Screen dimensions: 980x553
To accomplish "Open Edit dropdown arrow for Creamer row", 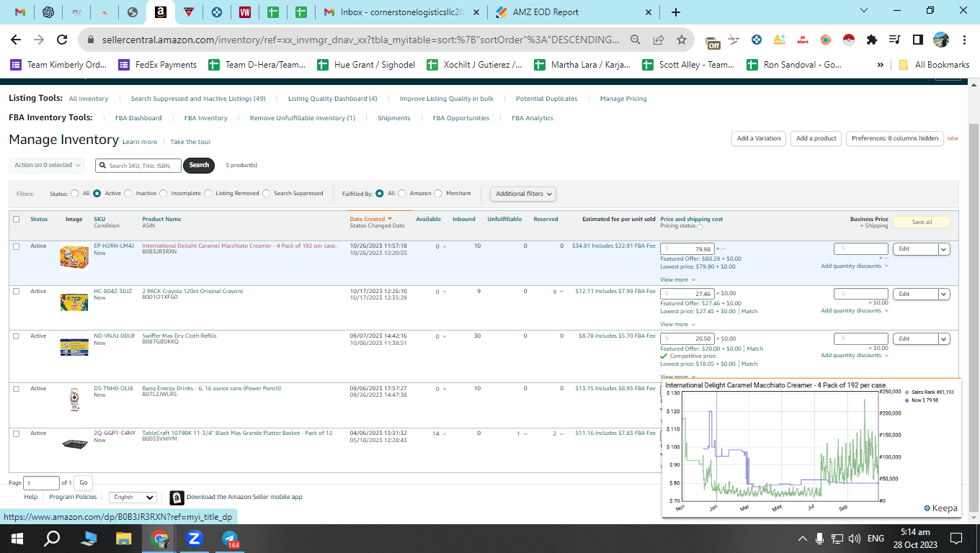I will point(944,249).
